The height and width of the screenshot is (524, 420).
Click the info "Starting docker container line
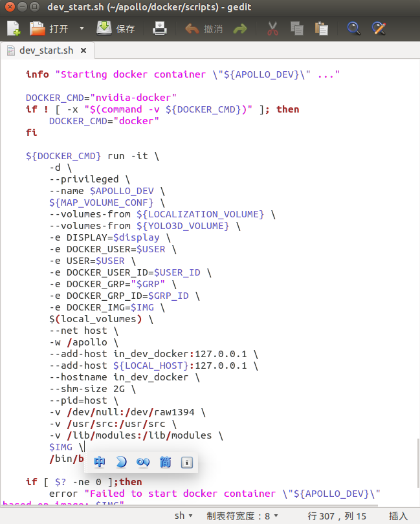(x=182, y=74)
